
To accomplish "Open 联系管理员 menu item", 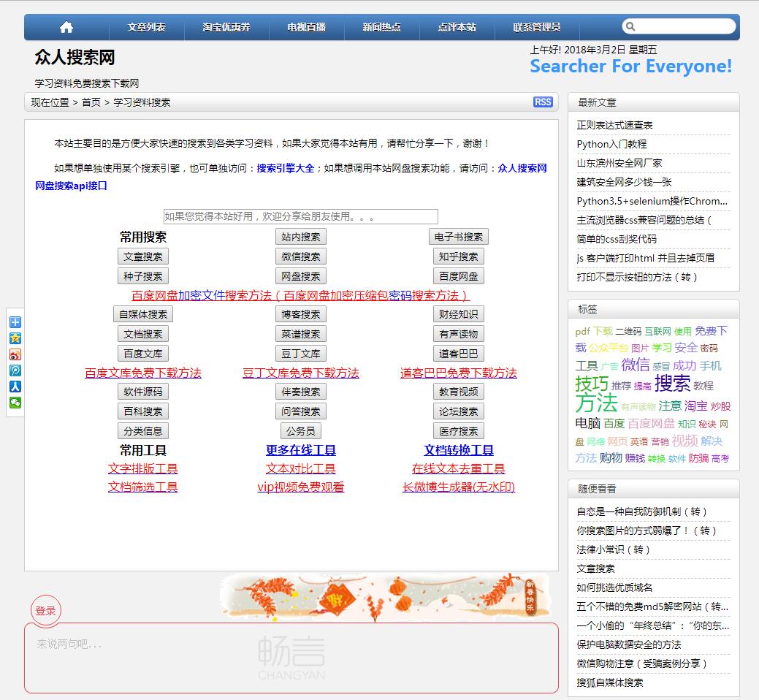I will tap(537, 27).
